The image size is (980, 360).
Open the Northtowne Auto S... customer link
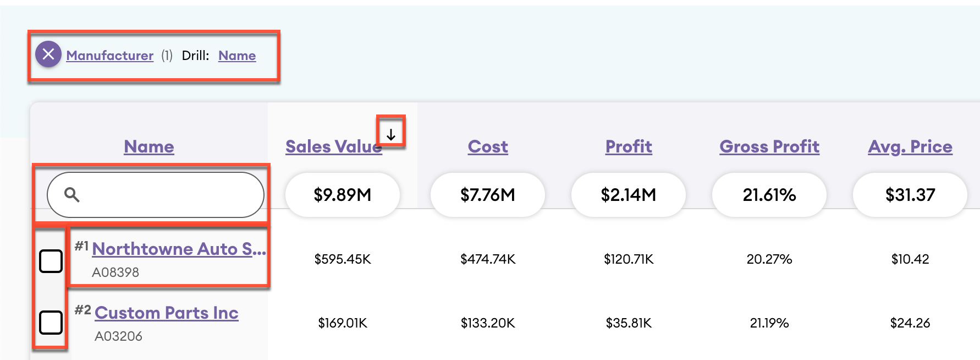pyautogui.click(x=179, y=249)
